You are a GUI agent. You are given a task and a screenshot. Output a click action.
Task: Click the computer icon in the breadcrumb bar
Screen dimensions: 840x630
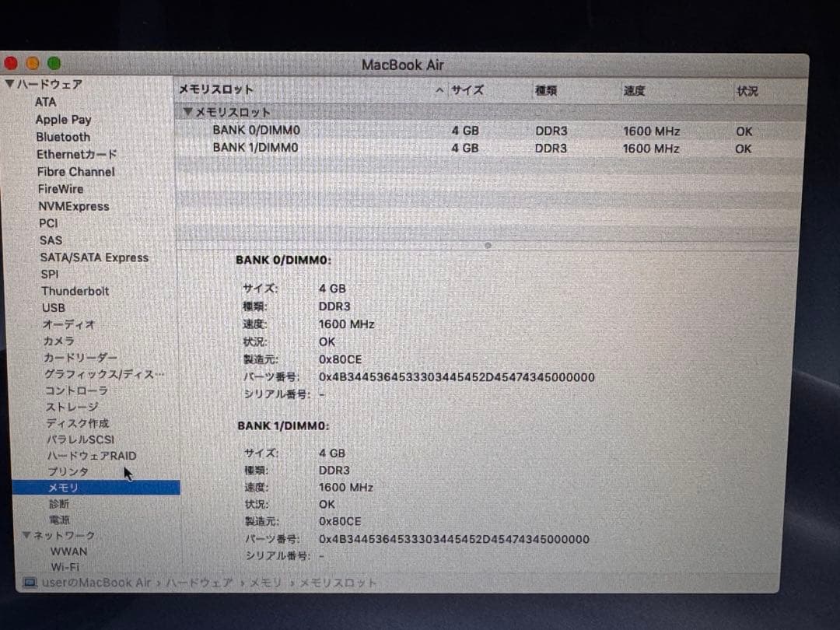tap(29, 582)
